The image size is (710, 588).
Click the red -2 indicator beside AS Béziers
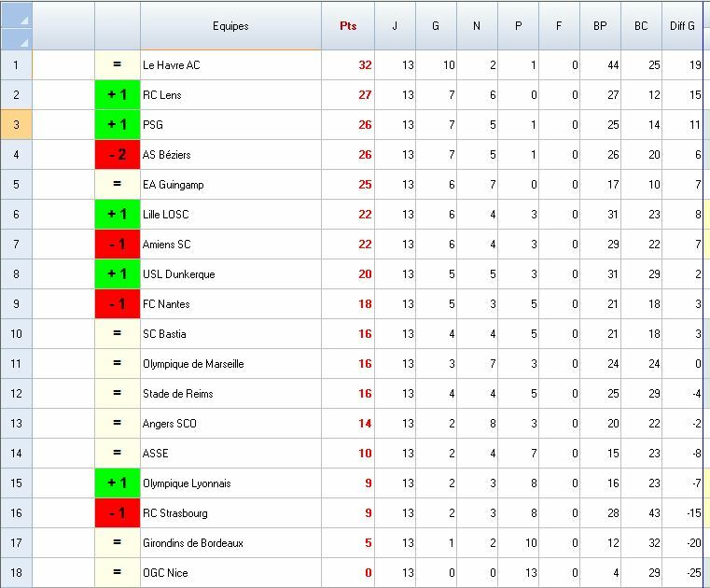[118, 155]
